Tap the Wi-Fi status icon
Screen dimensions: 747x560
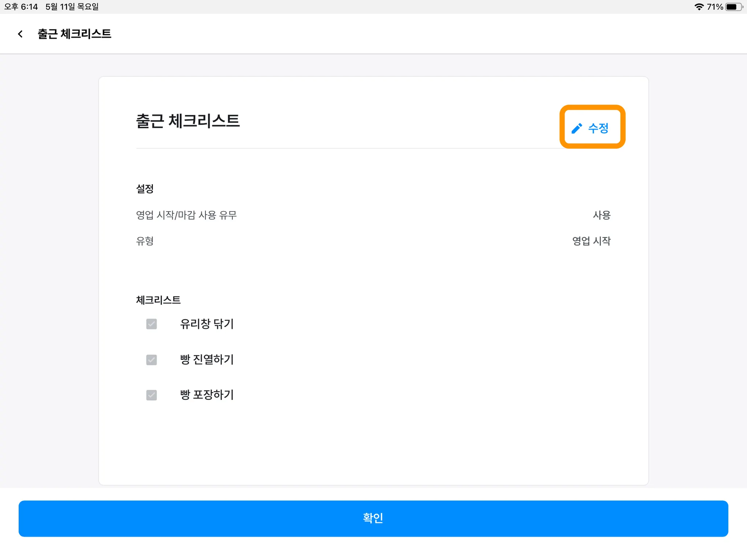[x=699, y=7]
